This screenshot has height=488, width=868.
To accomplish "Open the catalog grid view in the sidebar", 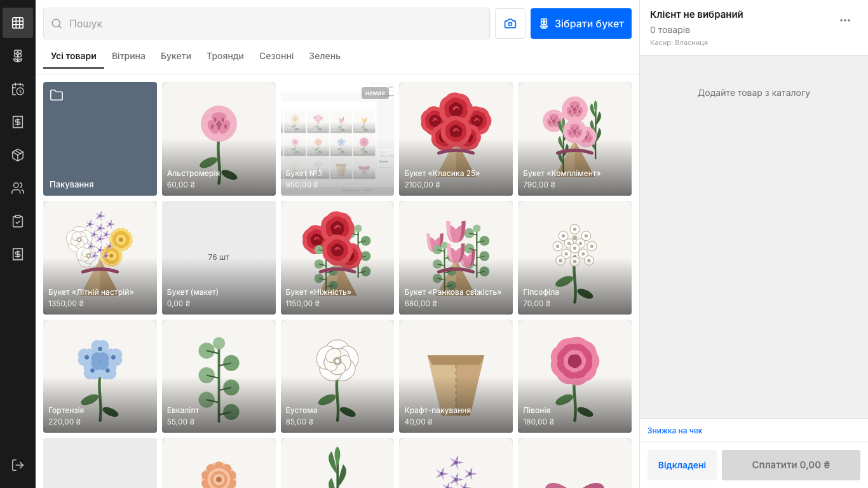I will pos(18,23).
